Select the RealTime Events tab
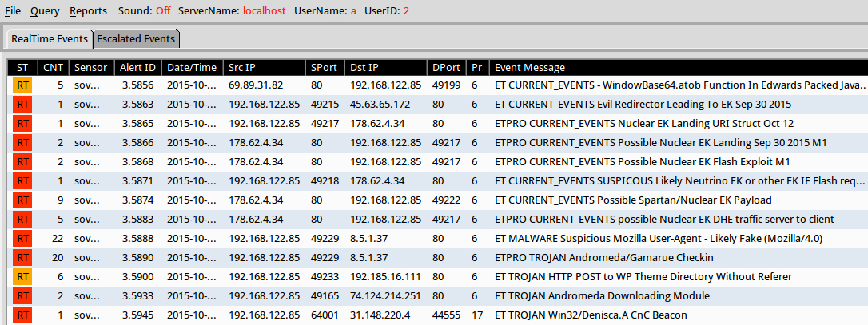This screenshot has width=868, height=325. (50, 38)
